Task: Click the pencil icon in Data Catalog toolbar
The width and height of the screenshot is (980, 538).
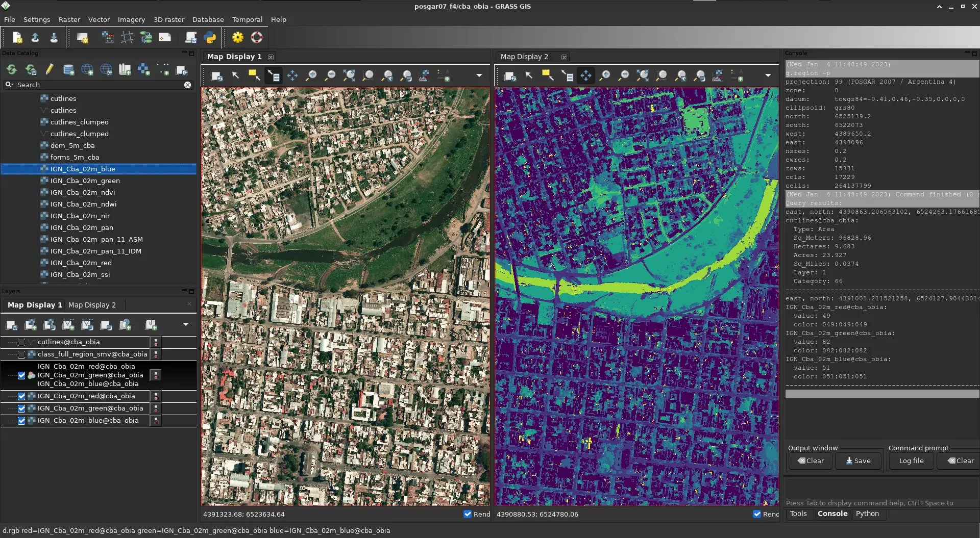Action: coord(50,69)
